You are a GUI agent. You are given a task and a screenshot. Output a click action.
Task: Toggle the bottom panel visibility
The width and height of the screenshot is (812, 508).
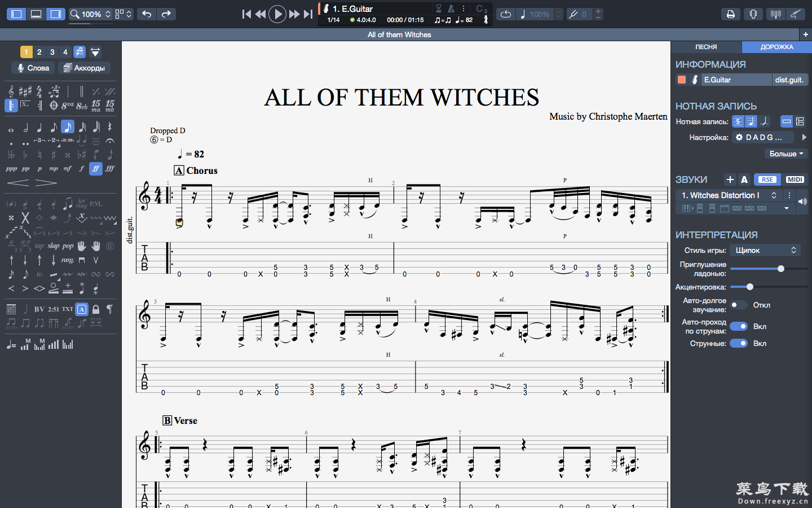(x=36, y=14)
